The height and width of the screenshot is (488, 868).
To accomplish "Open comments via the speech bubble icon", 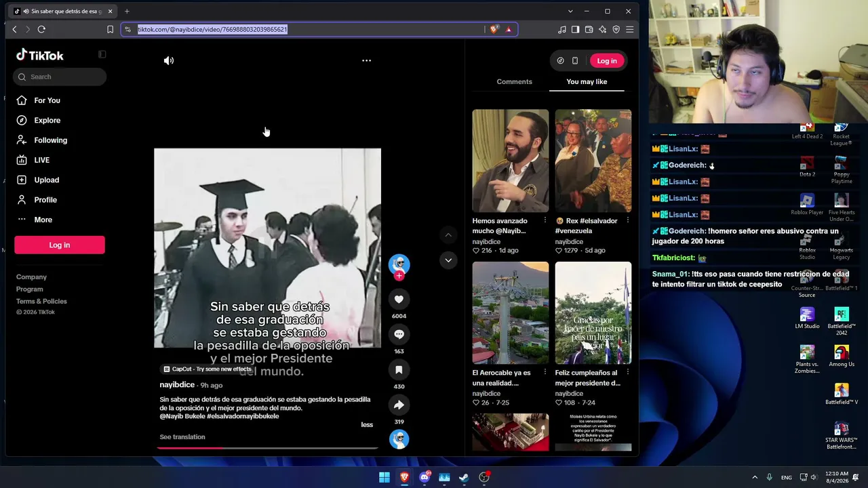I will (x=399, y=334).
